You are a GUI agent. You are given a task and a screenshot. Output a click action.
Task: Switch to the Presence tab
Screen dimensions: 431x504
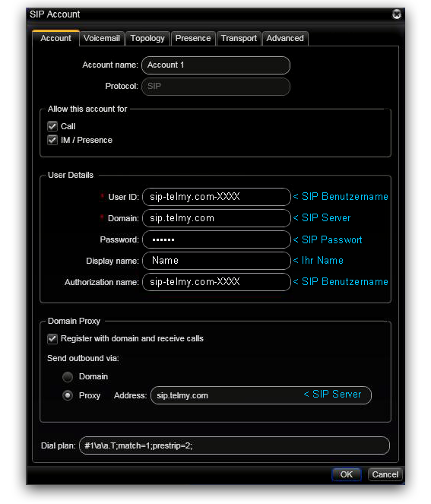click(193, 39)
